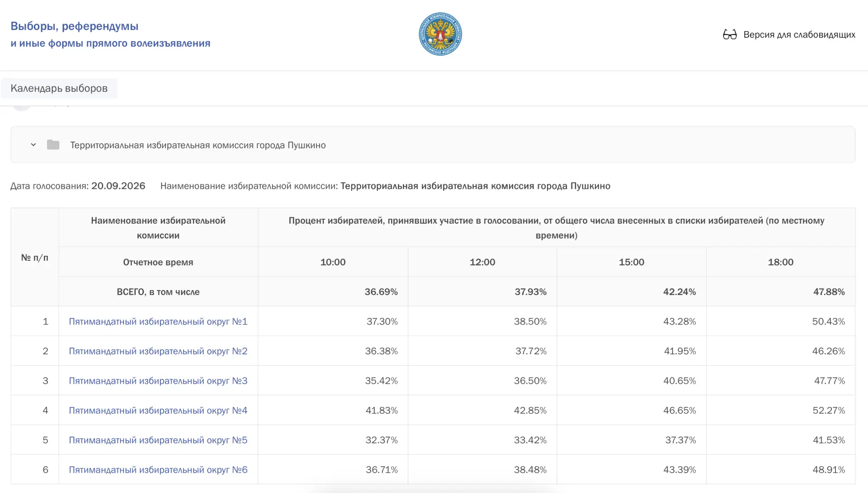Open Пятимандатный избирательный округ №3
Screen dimensions: 868x493
pos(158,380)
